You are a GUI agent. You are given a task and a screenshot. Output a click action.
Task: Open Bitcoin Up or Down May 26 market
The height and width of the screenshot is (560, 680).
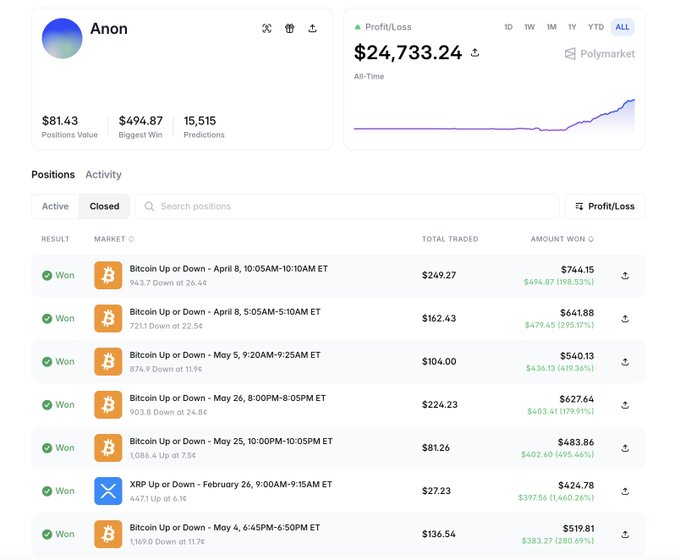click(228, 398)
